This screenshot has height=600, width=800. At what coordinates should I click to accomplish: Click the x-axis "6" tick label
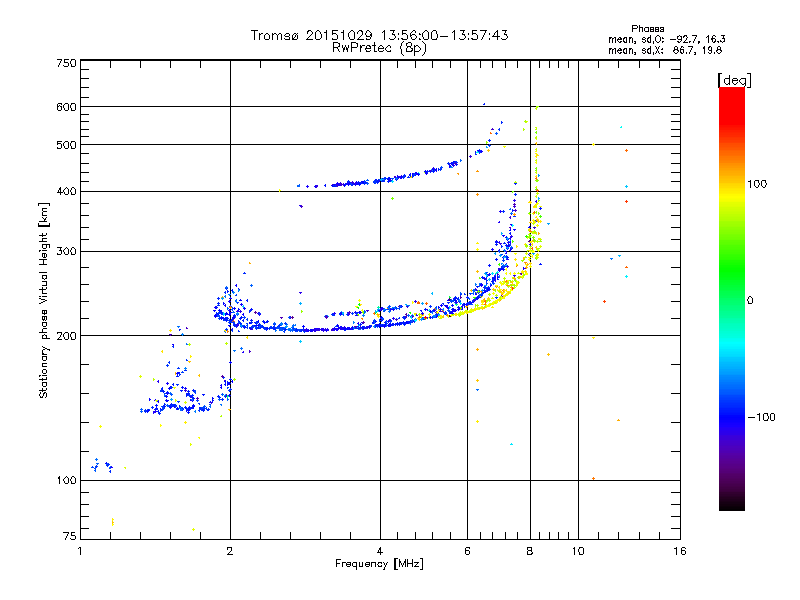(467, 551)
